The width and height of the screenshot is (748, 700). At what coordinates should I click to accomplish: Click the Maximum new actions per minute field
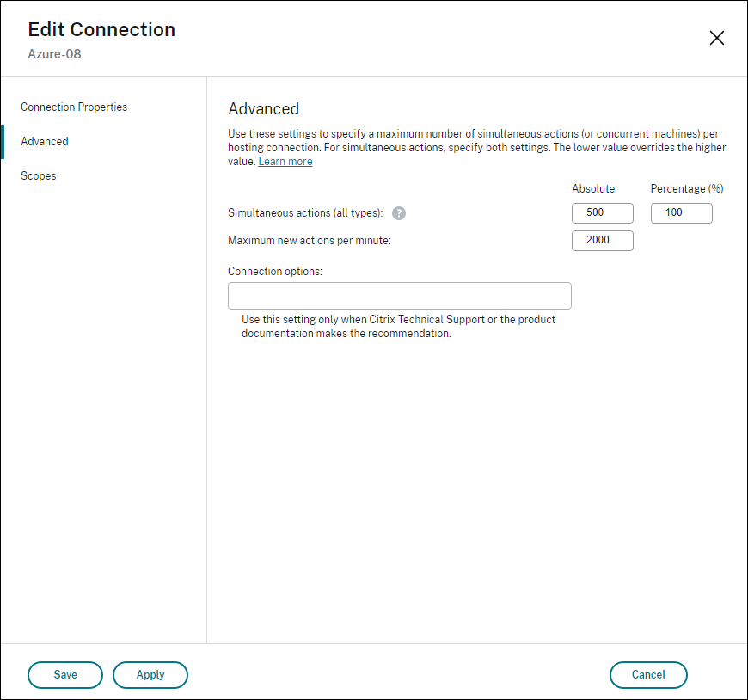[x=602, y=240]
